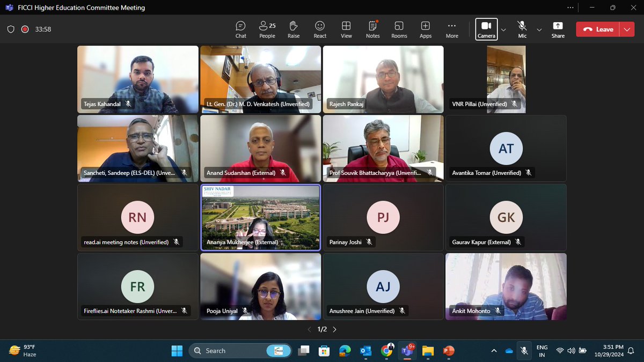Unmute the Mic
This screenshot has height=362, width=644.
coord(522,29)
